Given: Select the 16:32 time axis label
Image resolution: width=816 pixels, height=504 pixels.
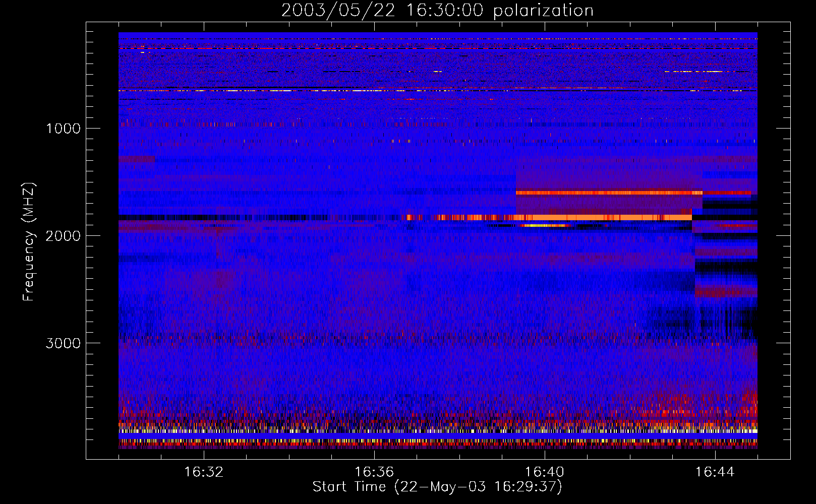Looking at the screenshot, I should point(204,472).
